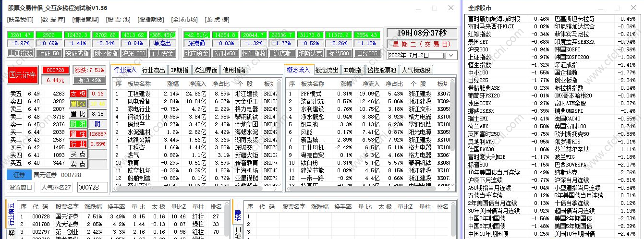Image resolution: width=644 pixels, height=239 pixels.
Task: Open the [情报管理] menu
Action: click(85, 20)
